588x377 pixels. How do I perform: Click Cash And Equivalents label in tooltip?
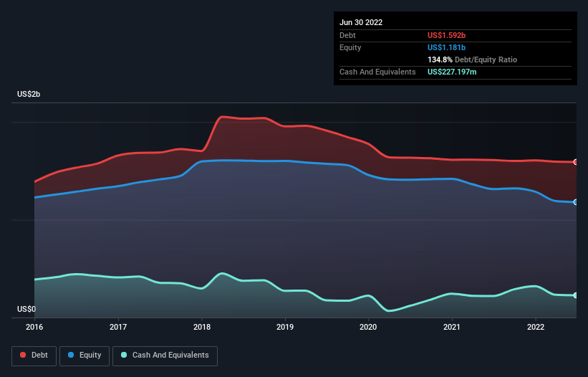pos(377,72)
